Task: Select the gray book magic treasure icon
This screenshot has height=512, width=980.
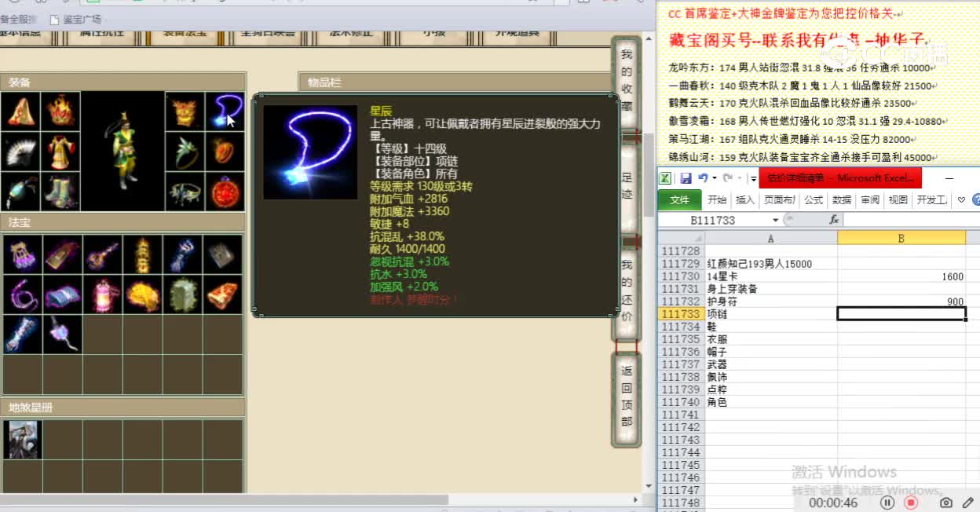Action: tap(222, 254)
